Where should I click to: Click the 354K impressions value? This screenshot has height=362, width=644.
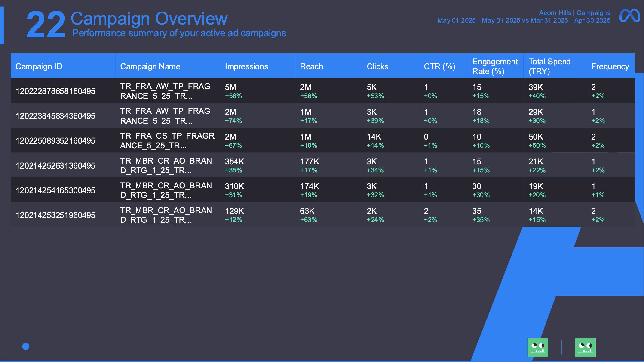click(234, 162)
